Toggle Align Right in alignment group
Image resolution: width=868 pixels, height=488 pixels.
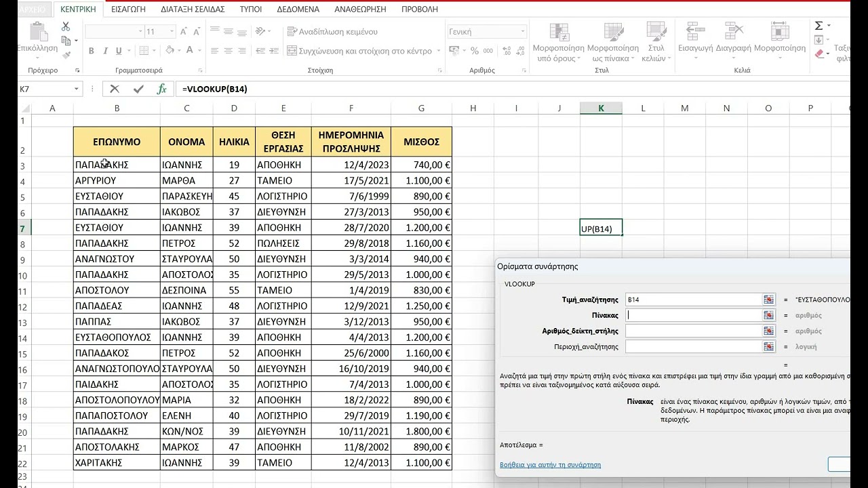(243, 51)
